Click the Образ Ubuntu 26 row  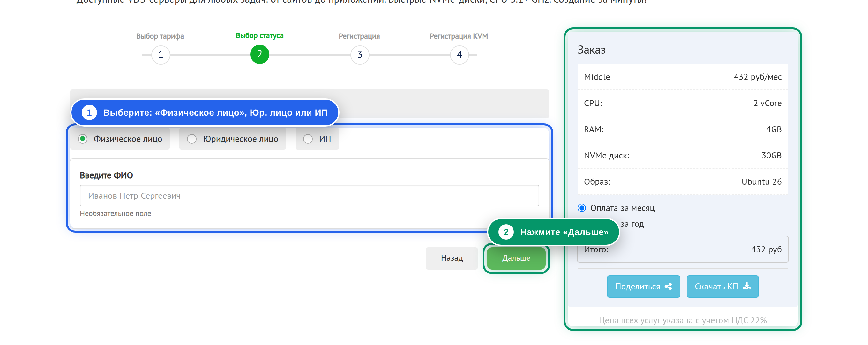(x=682, y=182)
